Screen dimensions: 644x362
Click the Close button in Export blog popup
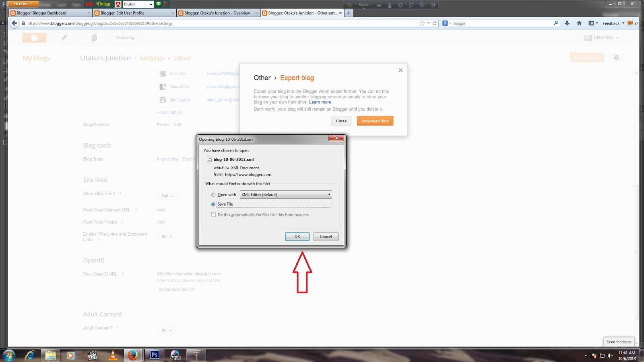click(341, 121)
